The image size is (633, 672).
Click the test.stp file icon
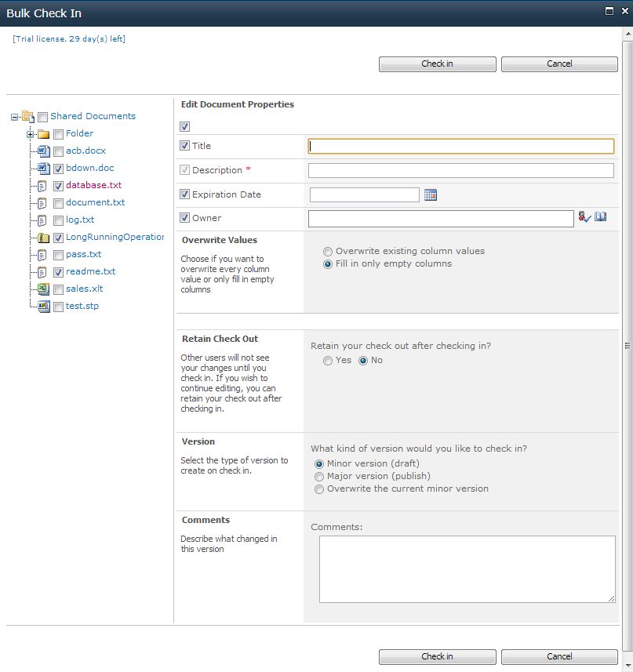click(44, 306)
